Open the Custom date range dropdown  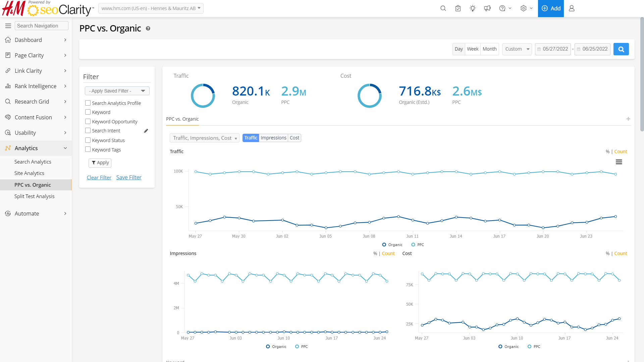517,49
